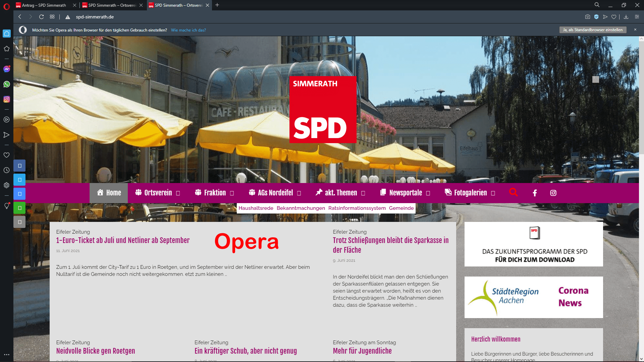This screenshot has width=644, height=362.
Task: Open Facebook Messenger in the sidebar
Action: click(x=6, y=69)
